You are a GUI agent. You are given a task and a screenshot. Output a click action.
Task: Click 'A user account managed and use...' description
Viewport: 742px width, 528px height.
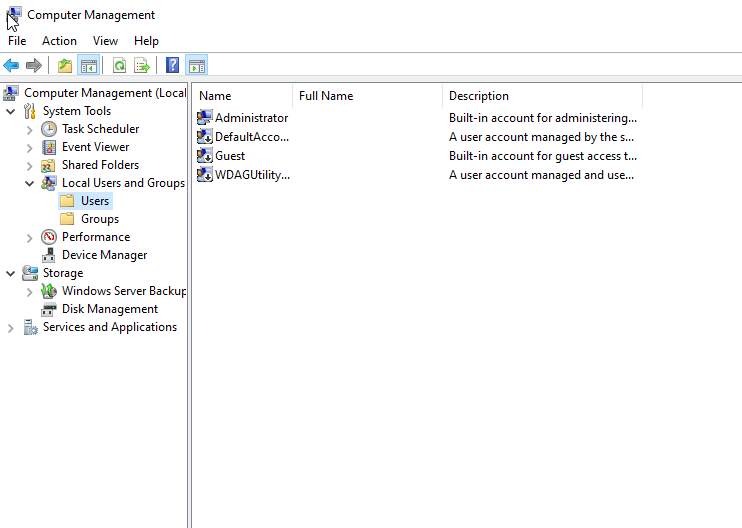(541, 175)
